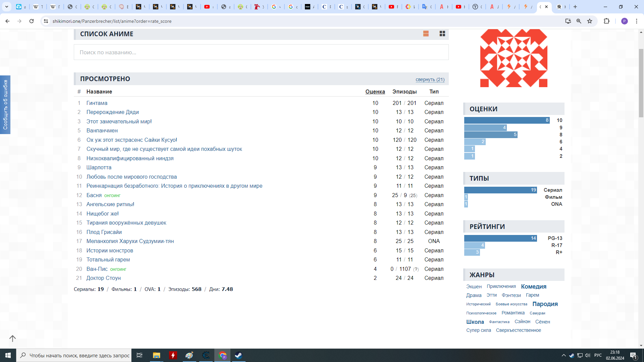644x362 pixels.
Task: Show hidden system tray icons
Action: 563,355
